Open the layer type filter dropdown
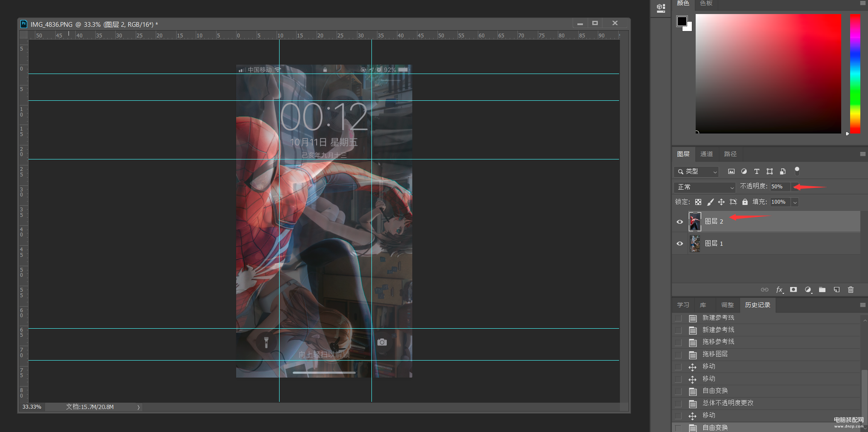 [x=697, y=171]
